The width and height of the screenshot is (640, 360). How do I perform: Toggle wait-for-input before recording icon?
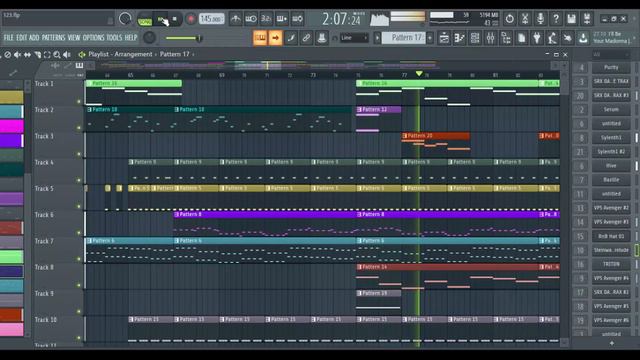click(x=251, y=19)
